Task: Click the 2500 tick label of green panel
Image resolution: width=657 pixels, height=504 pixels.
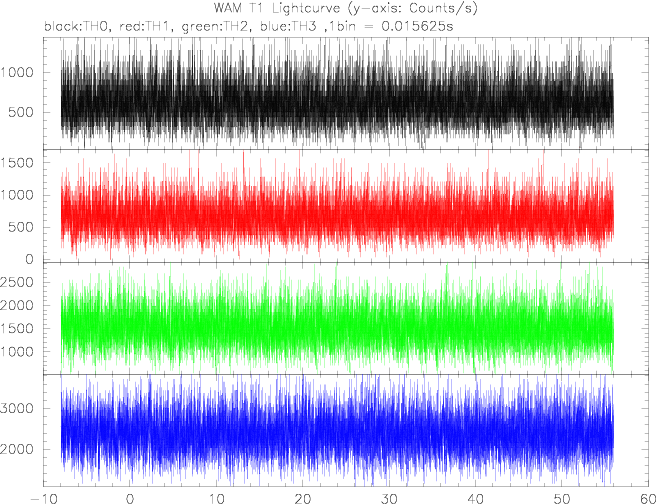Action: pos(16,282)
